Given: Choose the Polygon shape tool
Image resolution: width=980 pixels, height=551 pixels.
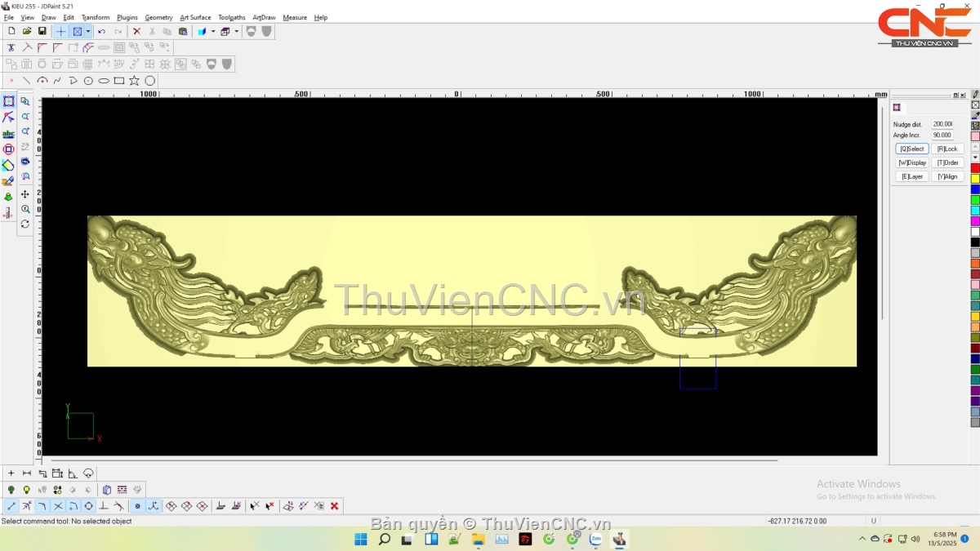Looking at the screenshot, I should click(150, 81).
